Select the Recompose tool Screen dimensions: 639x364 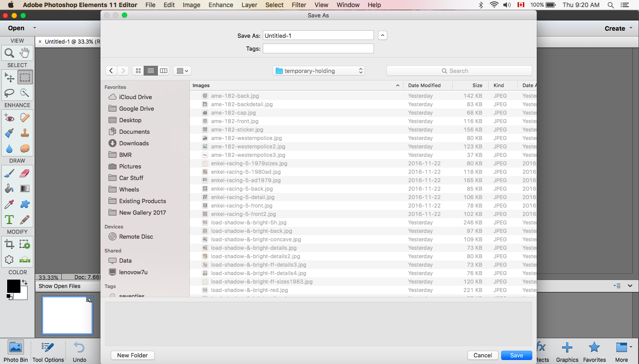pyautogui.click(x=25, y=244)
